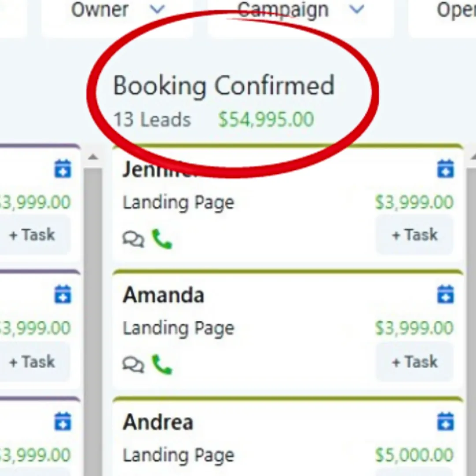This screenshot has height=476, width=476.
Task: Open Andrea's lead card
Action: (x=288, y=437)
